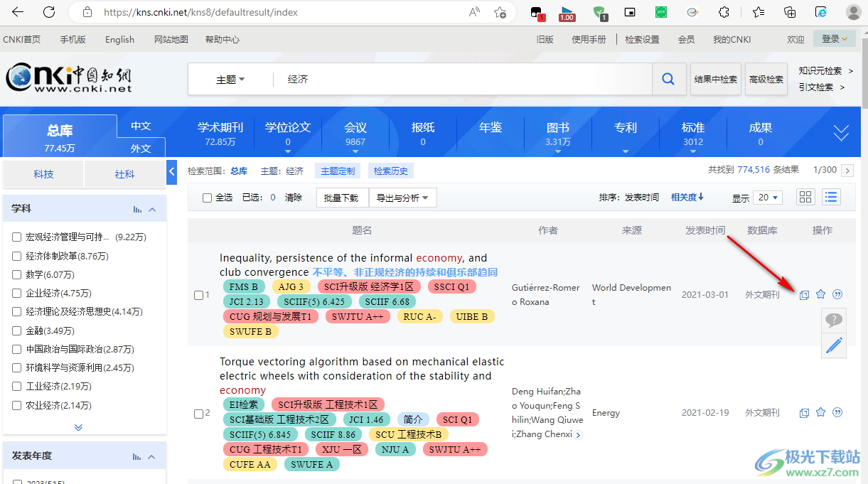This screenshot has width=868, height=484.
Task: Click the 批量下载 button
Action: [342, 198]
